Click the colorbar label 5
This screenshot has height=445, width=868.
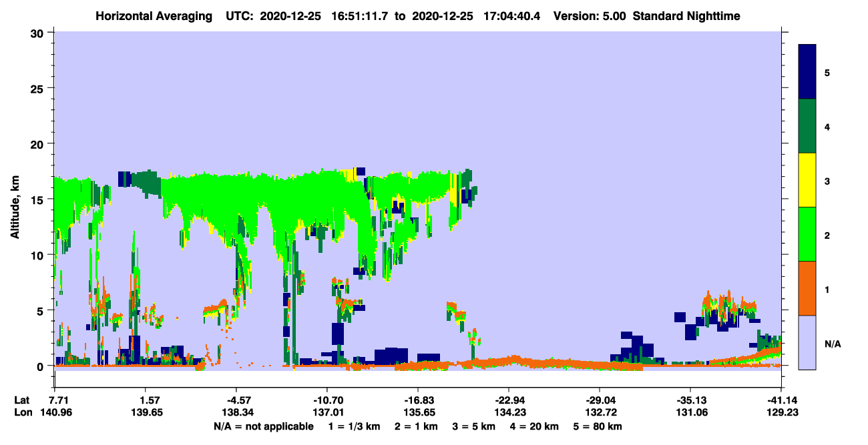click(827, 72)
